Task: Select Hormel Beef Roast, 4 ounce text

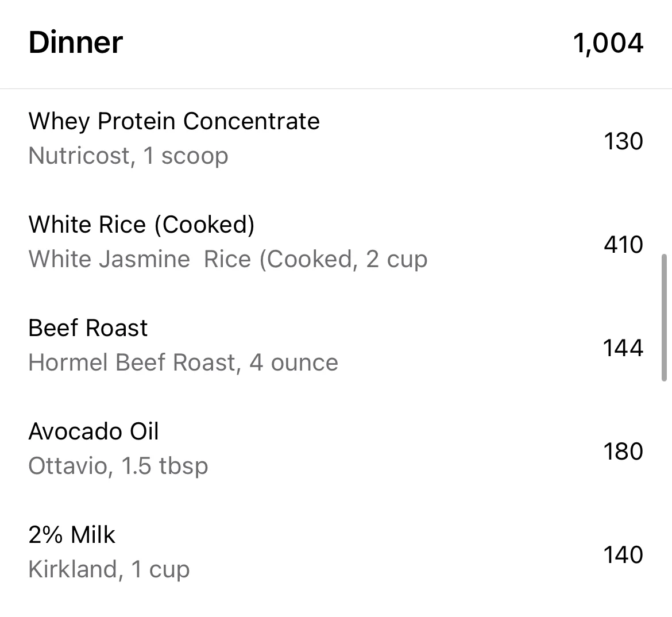Action: 183,363
